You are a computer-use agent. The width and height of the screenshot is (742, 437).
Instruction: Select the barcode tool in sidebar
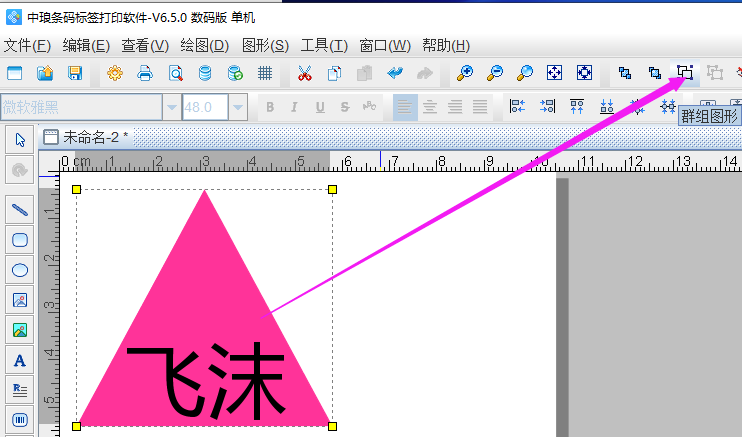coord(19,419)
